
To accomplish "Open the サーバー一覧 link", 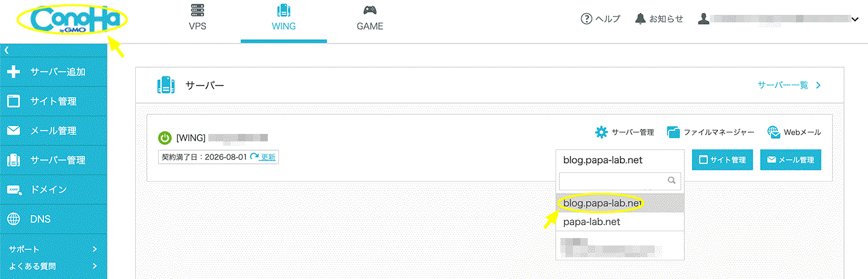I will 789,86.
